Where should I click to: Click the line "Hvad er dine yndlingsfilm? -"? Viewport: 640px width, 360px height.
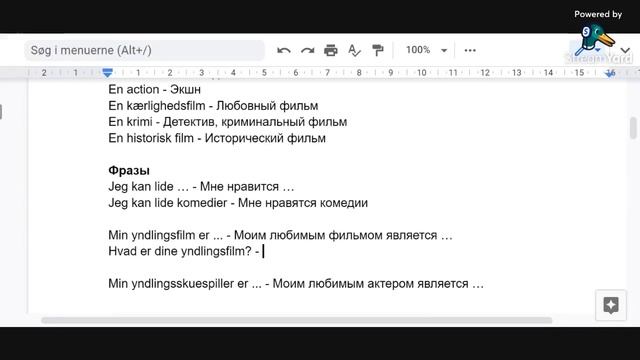coord(184,251)
